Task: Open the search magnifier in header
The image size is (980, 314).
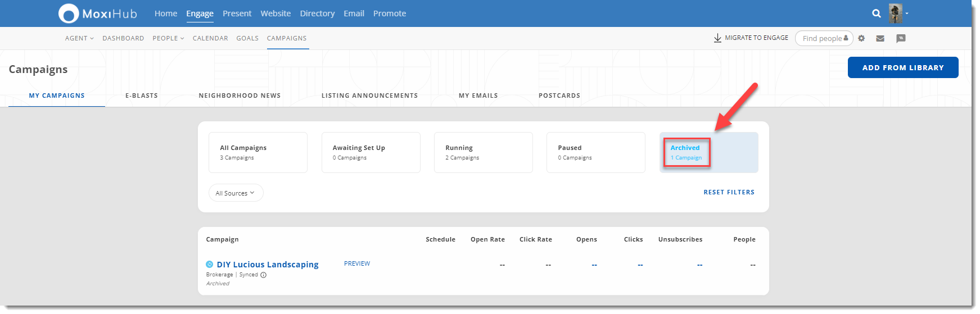Action: tap(876, 13)
